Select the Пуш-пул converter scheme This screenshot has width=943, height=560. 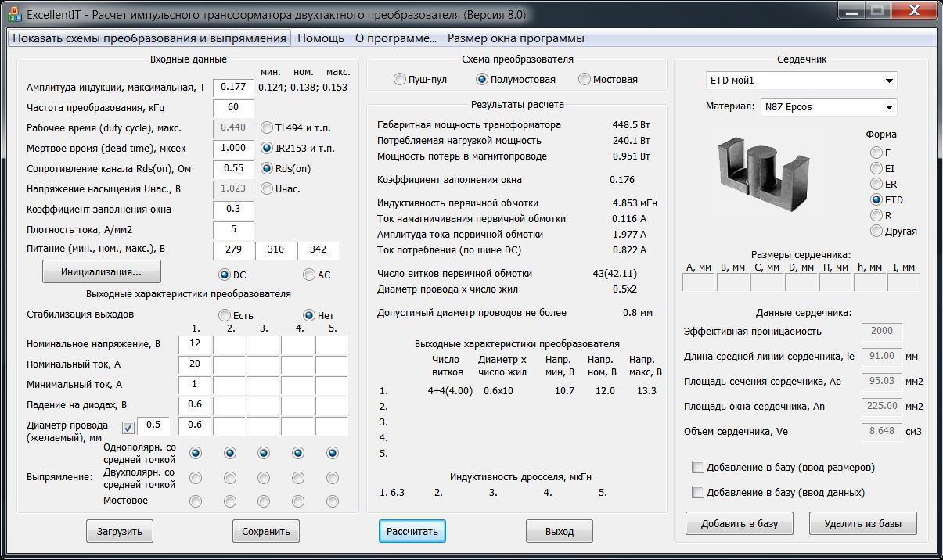pos(423,79)
